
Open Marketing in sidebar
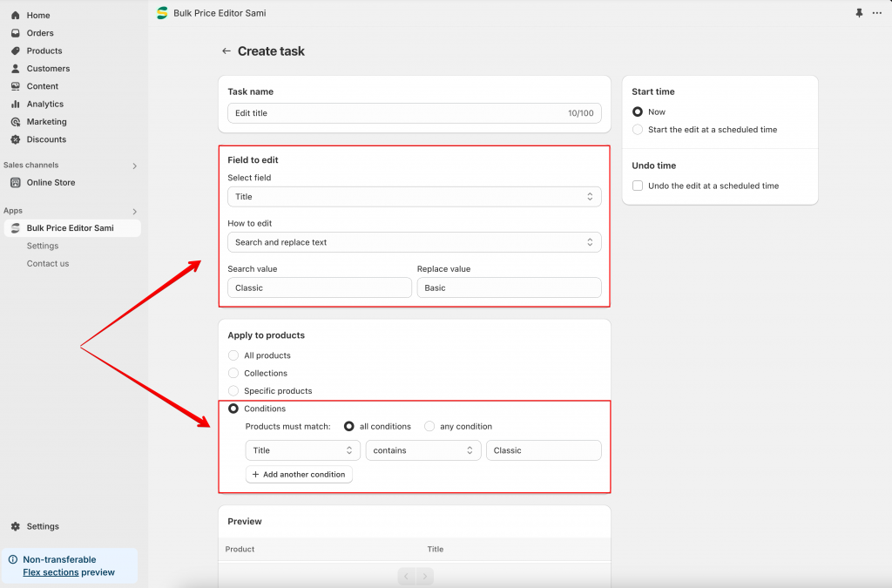click(47, 122)
